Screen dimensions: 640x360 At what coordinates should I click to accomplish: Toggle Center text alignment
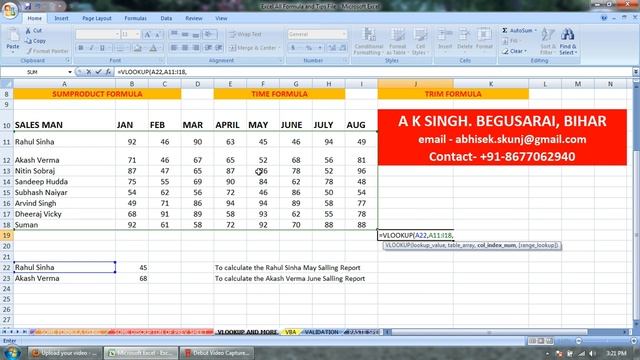185,48
